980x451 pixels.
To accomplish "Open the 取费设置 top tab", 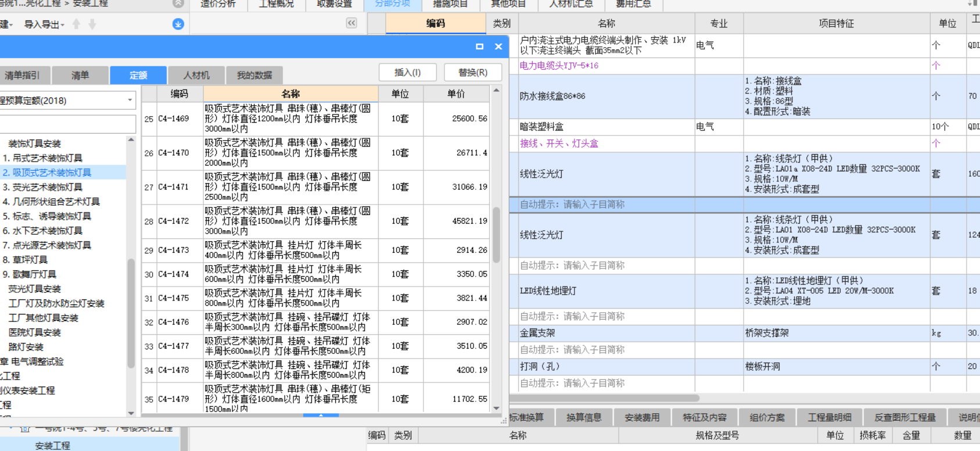I will click(x=335, y=4).
